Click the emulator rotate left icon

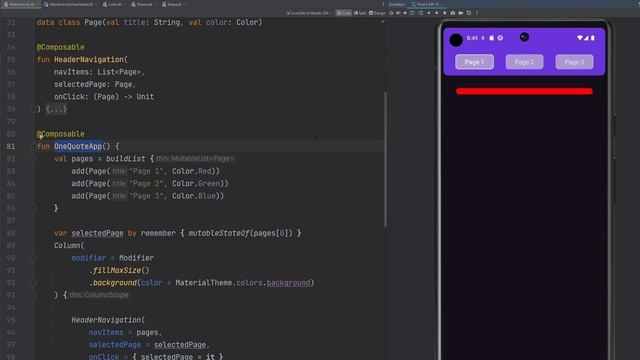tap(412, 13)
